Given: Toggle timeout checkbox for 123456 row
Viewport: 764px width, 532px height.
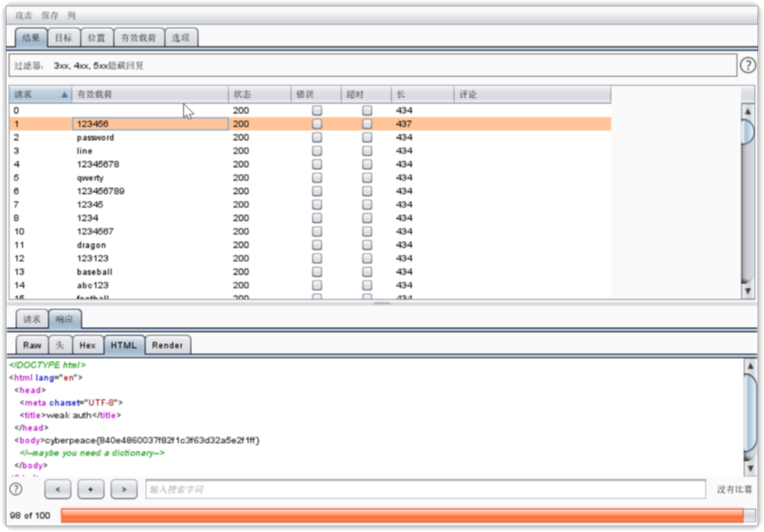Looking at the screenshot, I should point(367,124).
